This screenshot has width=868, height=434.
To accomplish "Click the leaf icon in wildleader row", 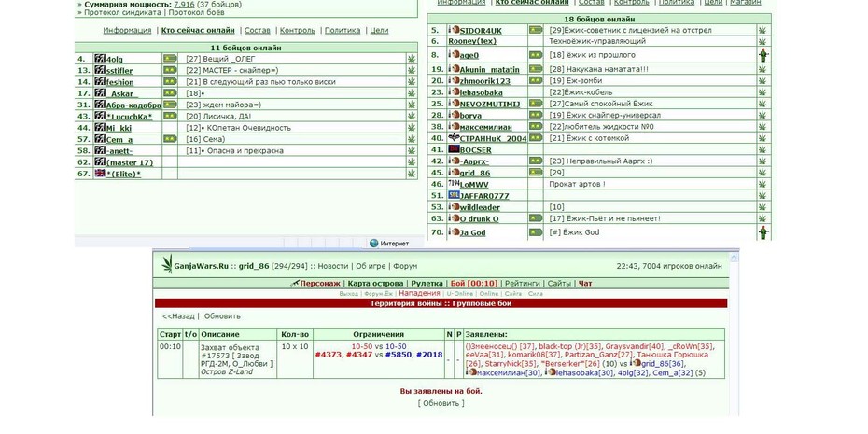I will click(x=763, y=207).
